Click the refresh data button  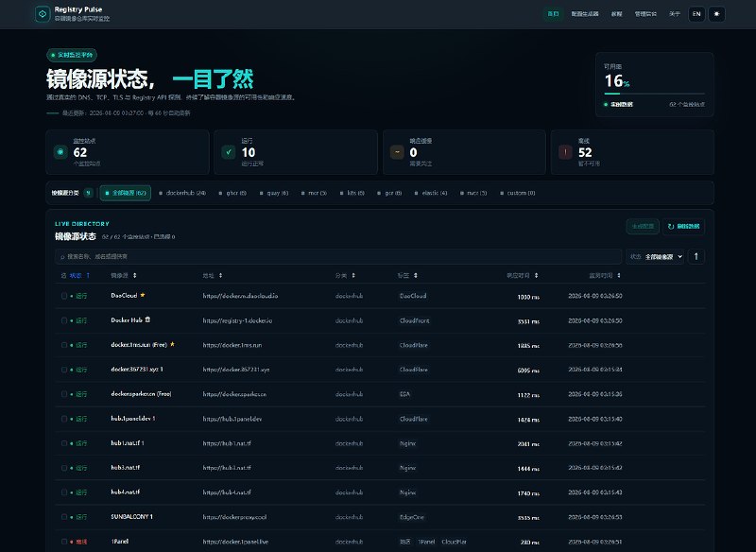(683, 226)
